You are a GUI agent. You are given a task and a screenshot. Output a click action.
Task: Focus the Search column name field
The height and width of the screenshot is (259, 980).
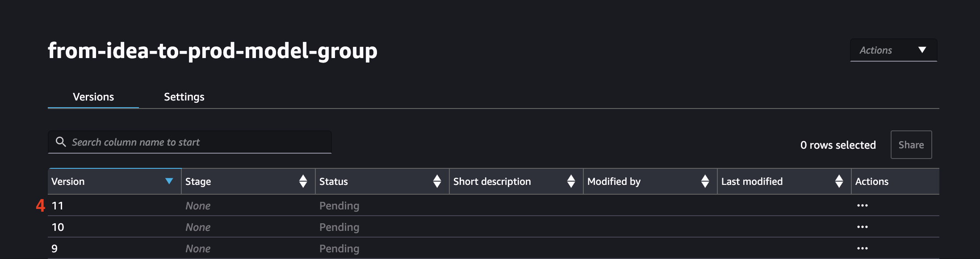point(190,142)
